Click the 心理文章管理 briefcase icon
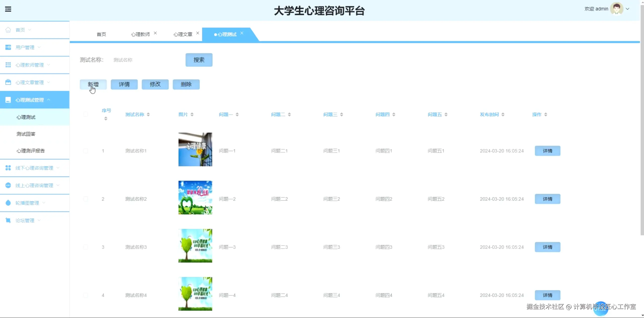Screen dimensions: 644x318 [x=8, y=82]
